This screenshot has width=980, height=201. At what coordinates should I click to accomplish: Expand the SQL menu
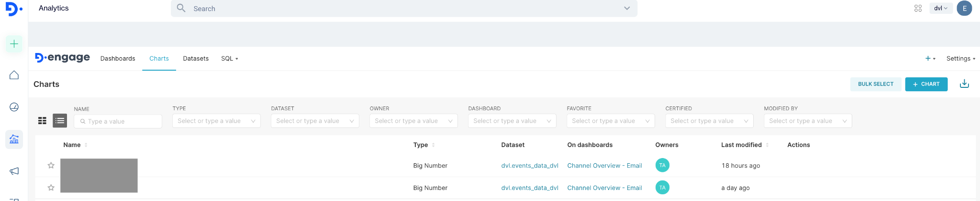229,59
